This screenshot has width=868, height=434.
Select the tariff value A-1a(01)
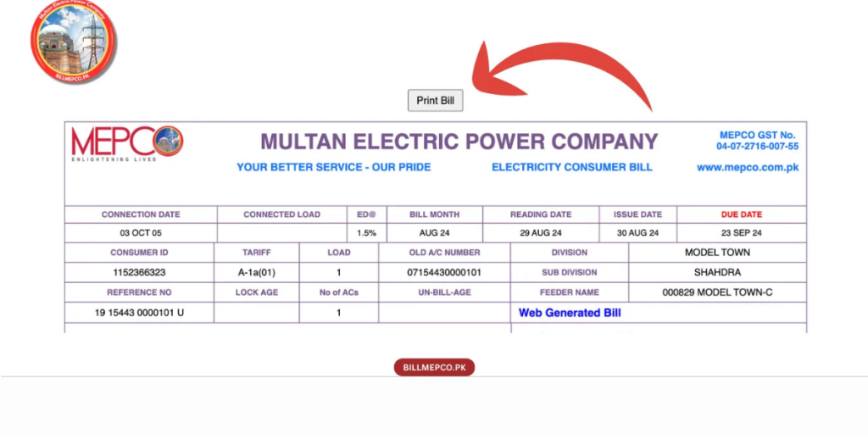click(256, 273)
